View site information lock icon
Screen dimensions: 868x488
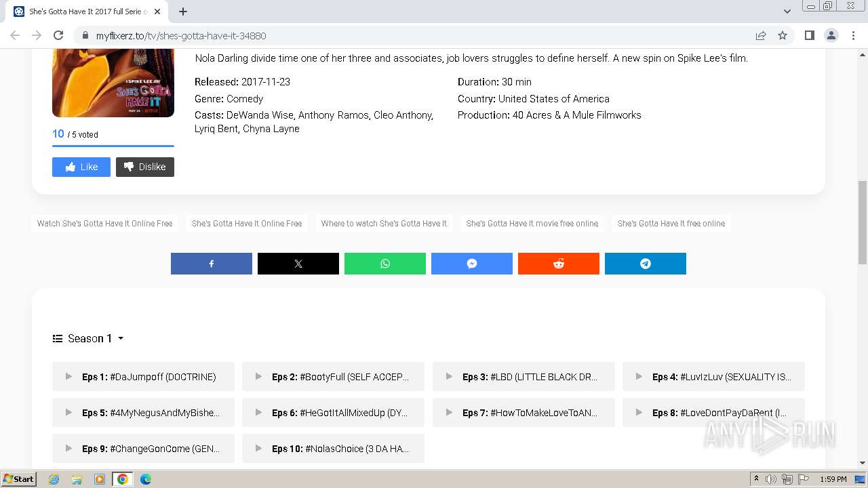tap(85, 35)
